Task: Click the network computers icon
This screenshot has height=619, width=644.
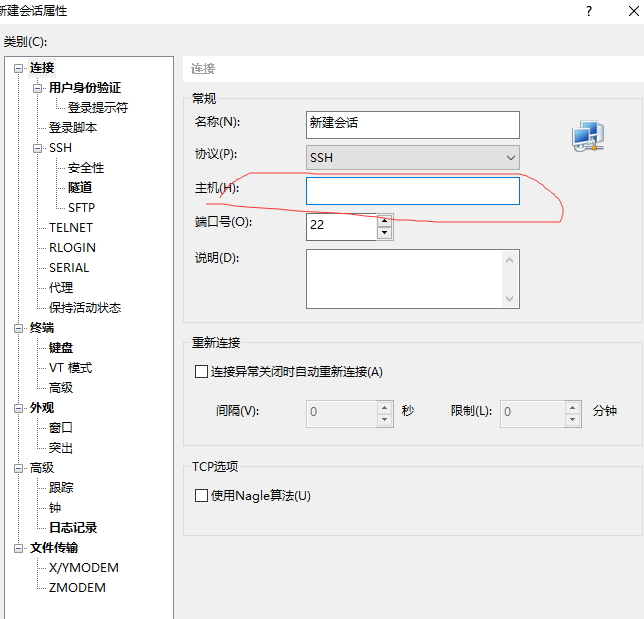Action: coord(587,136)
